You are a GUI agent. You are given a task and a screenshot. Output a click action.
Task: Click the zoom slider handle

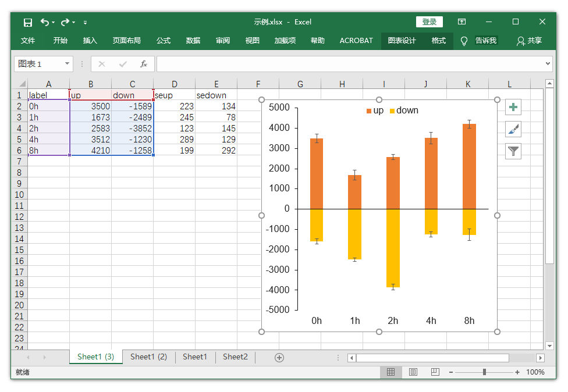tap(484, 372)
